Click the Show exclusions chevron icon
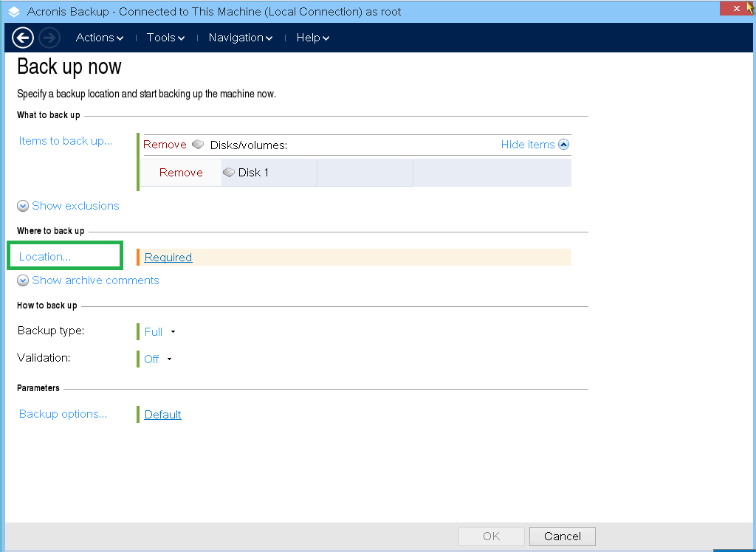756x552 pixels. click(x=23, y=206)
